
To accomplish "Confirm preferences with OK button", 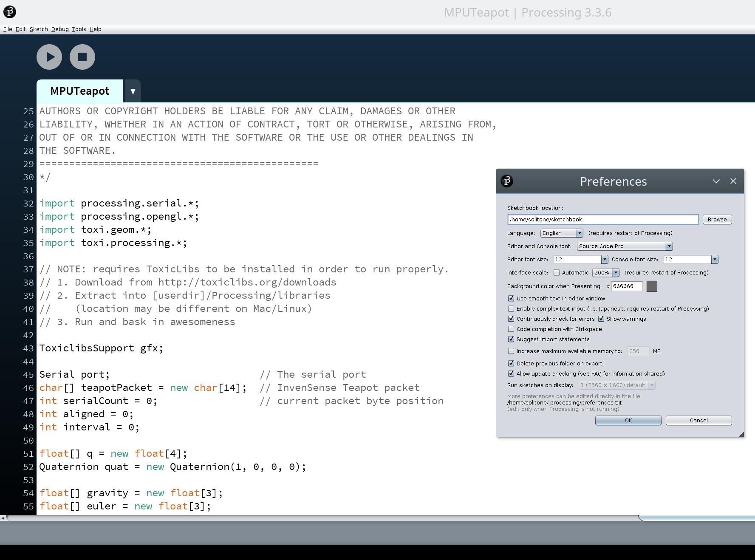I will (x=628, y=420).
